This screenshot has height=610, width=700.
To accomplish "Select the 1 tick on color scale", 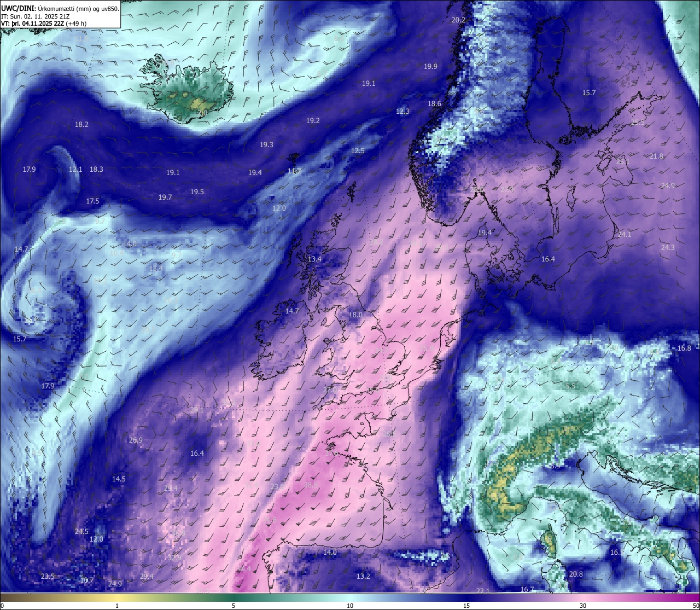I will click(117, 606).
